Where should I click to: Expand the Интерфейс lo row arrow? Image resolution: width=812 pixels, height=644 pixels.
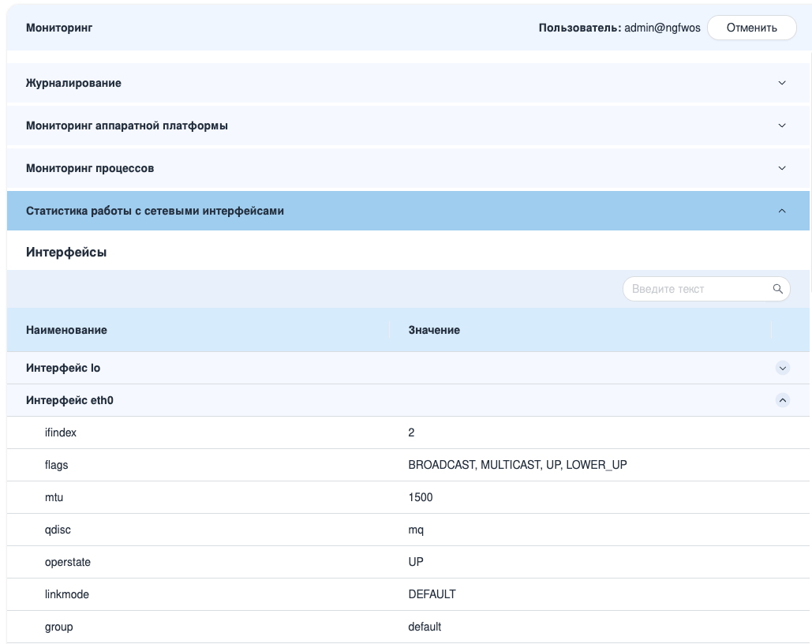pos(783,368)
